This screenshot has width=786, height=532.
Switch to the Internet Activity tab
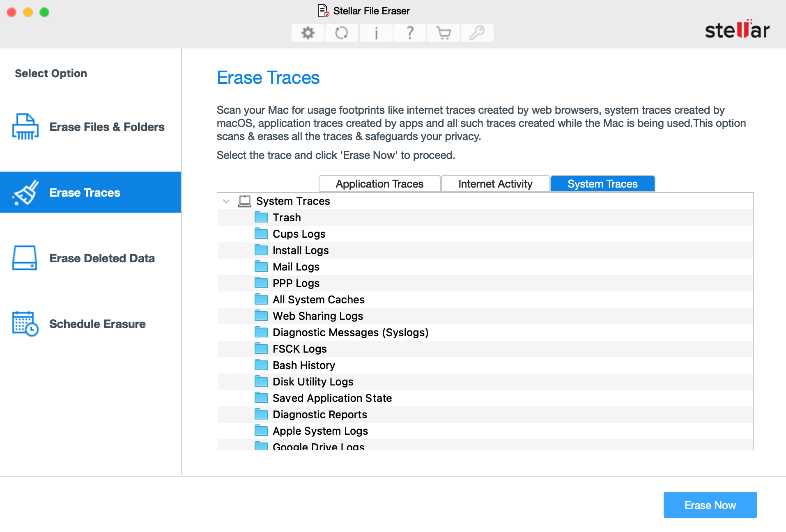tap(495, 184)
